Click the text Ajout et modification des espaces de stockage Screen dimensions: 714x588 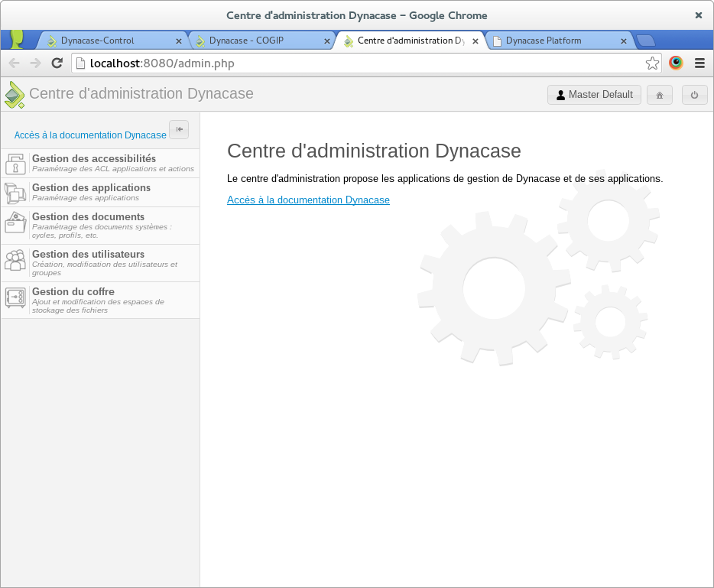point(98,306)
